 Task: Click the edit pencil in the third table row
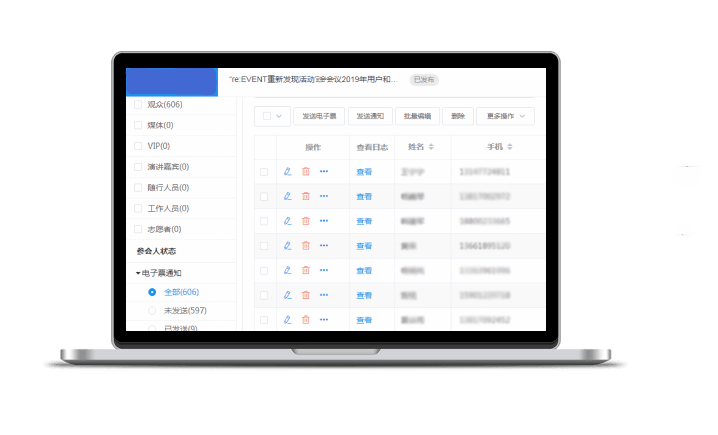(x=288, y=221)
